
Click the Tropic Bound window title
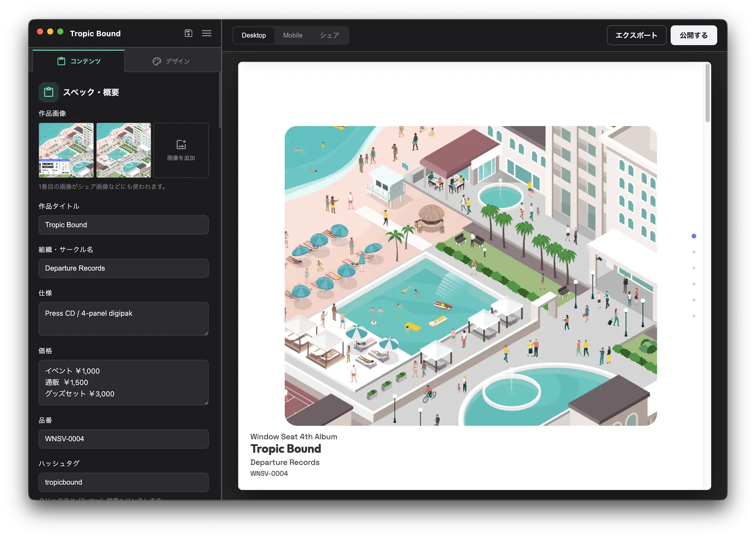click(x=95, y=34)
